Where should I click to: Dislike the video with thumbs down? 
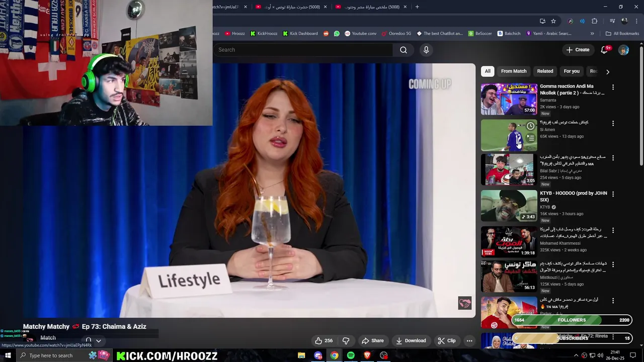point(346,340)
